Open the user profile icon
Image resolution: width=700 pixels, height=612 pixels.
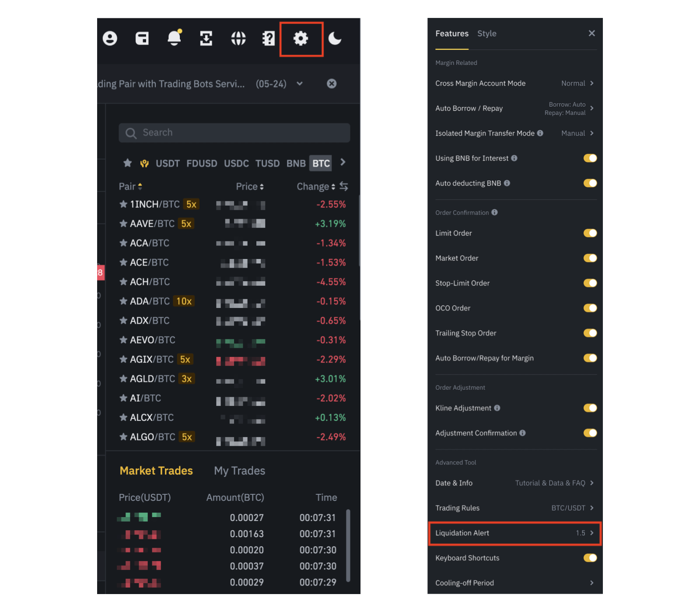click(x=110, y=38)
